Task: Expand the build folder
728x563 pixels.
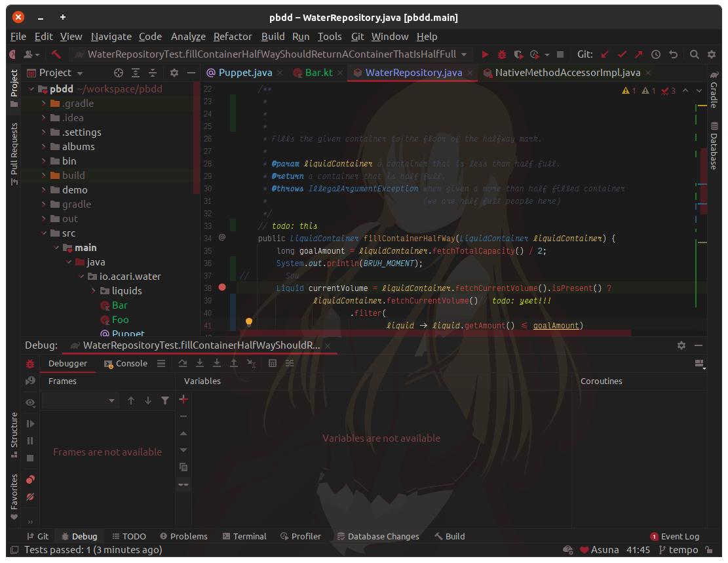Action: [44, 175]
